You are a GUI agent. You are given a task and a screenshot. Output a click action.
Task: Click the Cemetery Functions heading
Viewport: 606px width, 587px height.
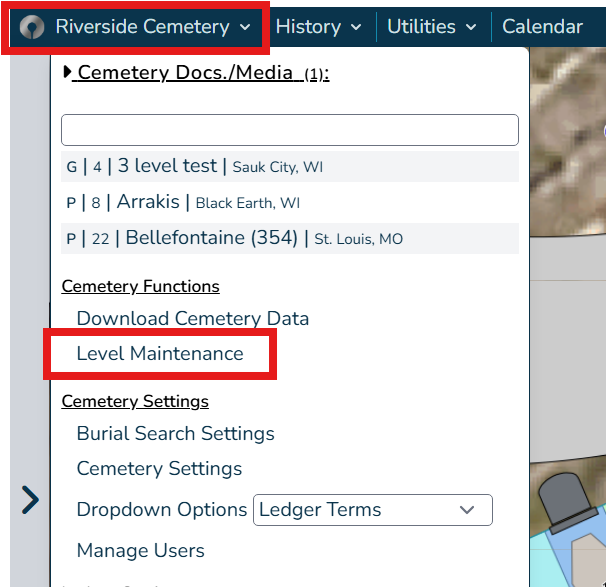tap(140, 286)
